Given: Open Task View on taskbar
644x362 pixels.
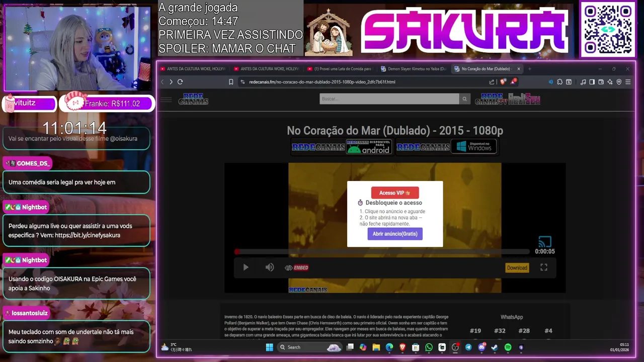Looking at the screenshot, I should pos(350,347).
